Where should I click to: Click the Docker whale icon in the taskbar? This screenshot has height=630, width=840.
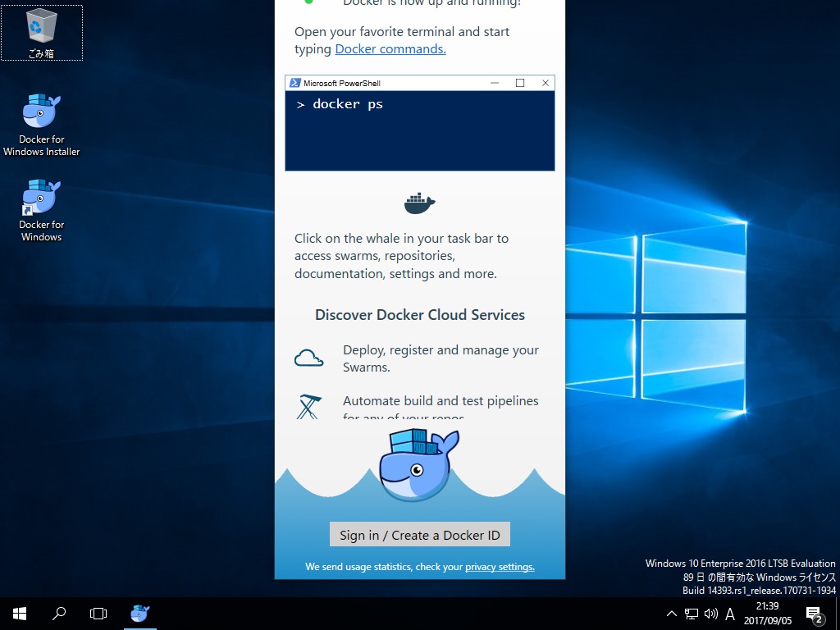[x=139, y=614]
